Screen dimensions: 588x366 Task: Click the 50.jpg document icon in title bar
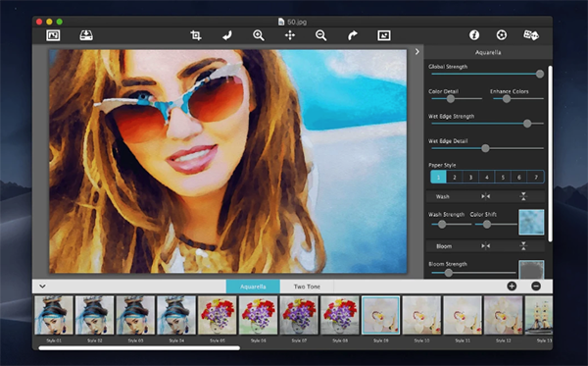click(x=281, y=22)
